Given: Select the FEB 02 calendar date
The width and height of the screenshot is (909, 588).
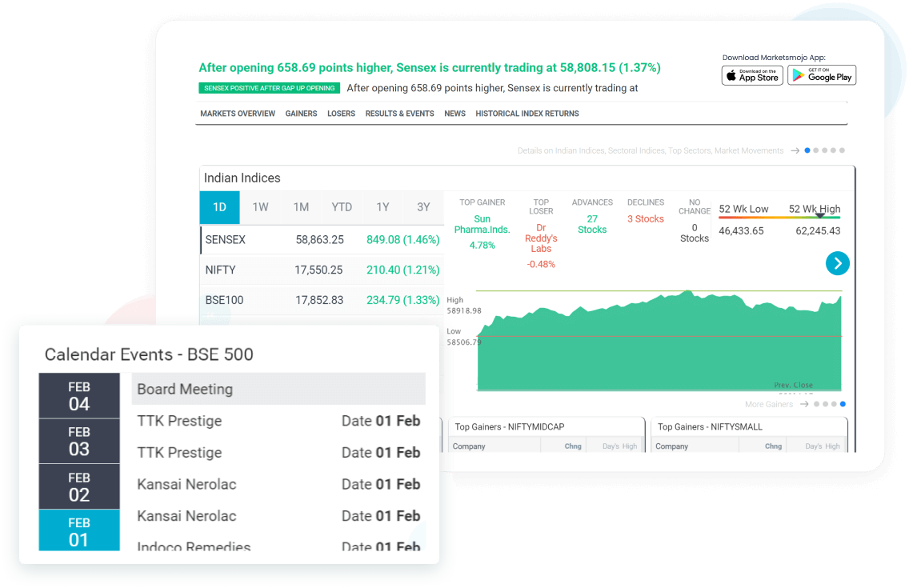Looking at the screenshot, I should [x=79, y=486].
